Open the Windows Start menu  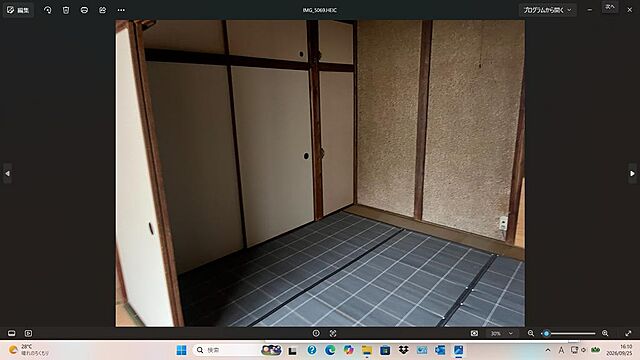[182, 350]
